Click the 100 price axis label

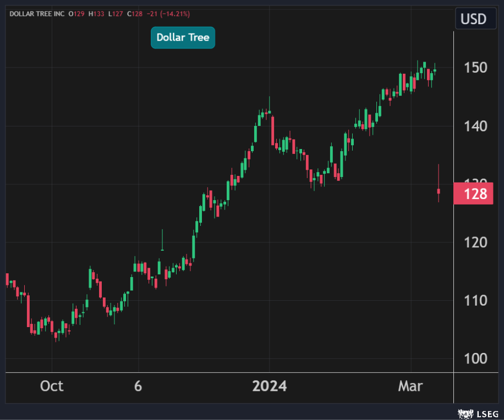(x=475, y=358)
